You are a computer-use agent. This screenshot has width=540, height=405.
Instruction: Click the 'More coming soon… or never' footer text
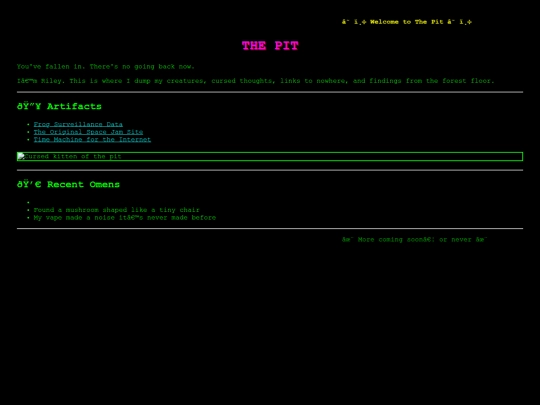414,239
